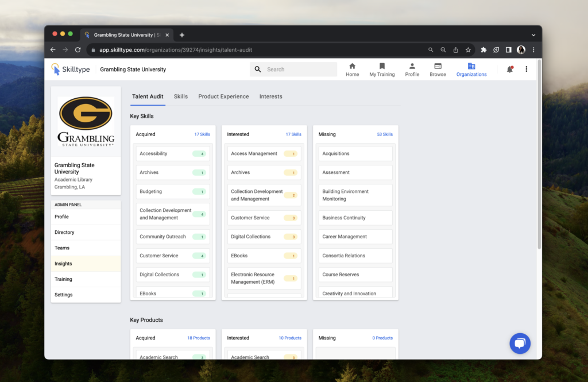Open Chrome's three-dot browser menu
Image resolution: width=588 pixels, height=382 pixels.
(533, 50)
